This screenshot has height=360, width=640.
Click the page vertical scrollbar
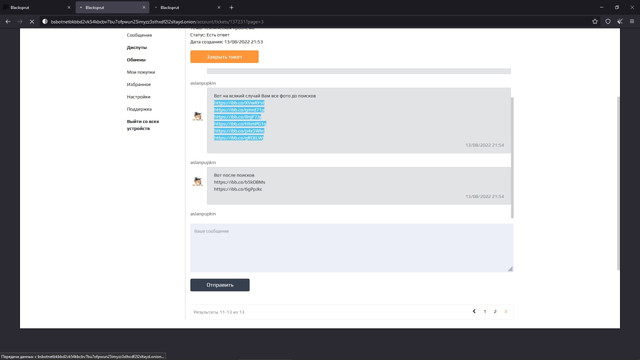tap(618, 183)
